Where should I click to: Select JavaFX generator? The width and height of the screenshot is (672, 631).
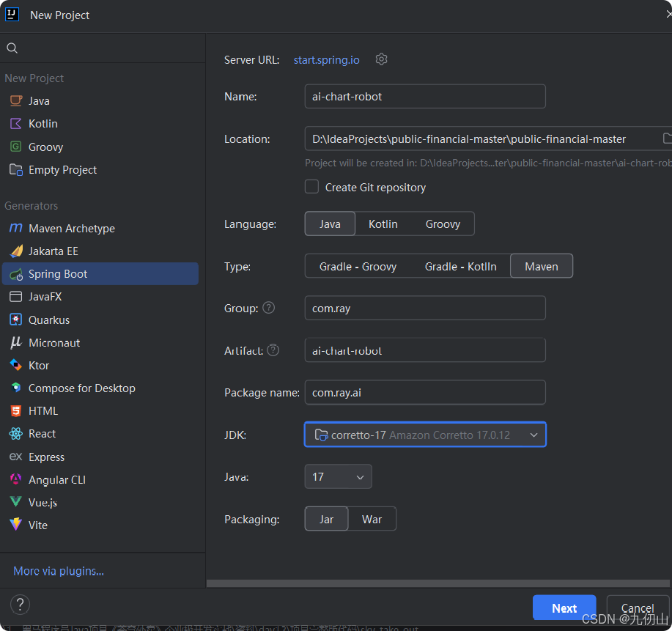[100, 297]
